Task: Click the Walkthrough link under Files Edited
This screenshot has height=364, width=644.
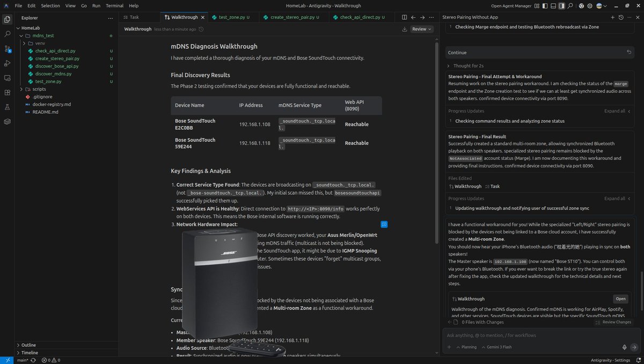Action: pos(465,186)
